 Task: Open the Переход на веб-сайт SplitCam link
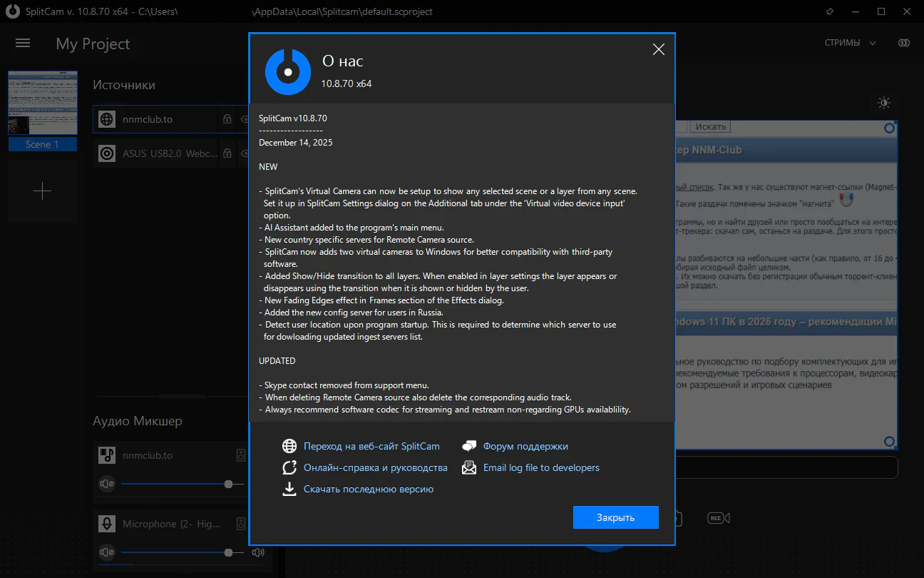click(x=371, y=446)
